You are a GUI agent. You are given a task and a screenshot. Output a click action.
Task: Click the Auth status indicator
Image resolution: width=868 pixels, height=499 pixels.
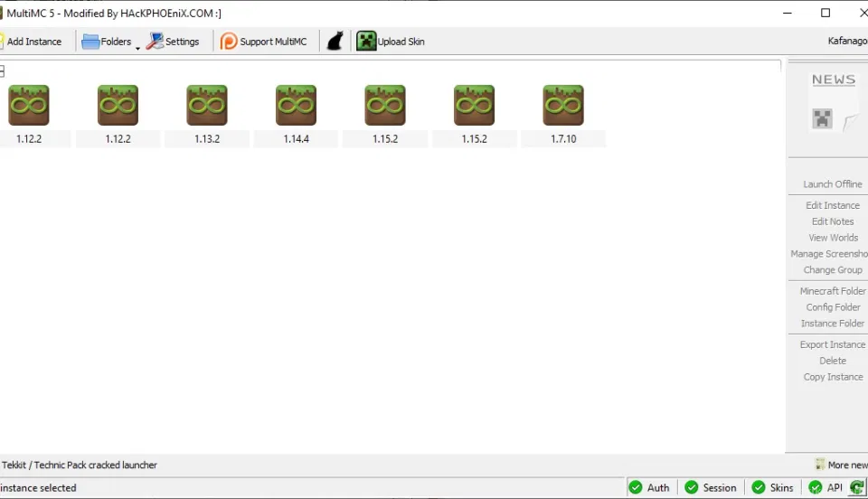[649, 487]
